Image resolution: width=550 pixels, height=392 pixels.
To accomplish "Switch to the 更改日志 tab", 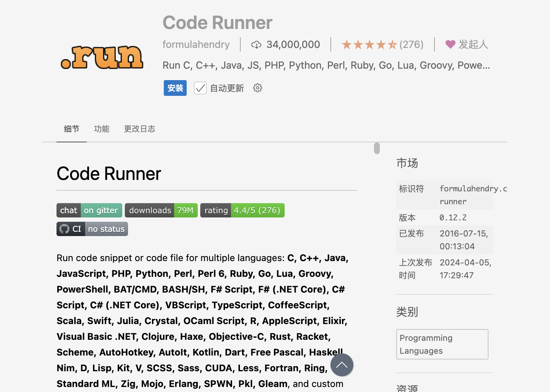I will 139,129.
